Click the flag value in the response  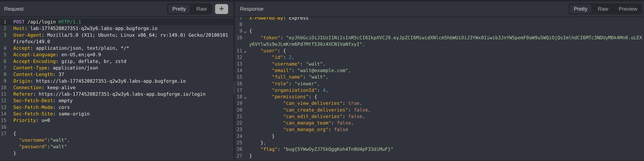click(338, 149)
